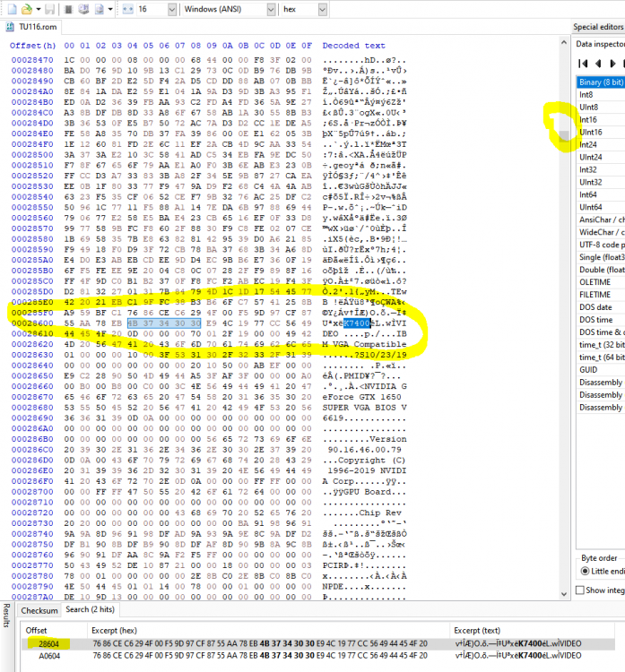The image size is (625, 672).
Task: Go to previous byte in Data inspector
Action: click(x=598, y=64)
